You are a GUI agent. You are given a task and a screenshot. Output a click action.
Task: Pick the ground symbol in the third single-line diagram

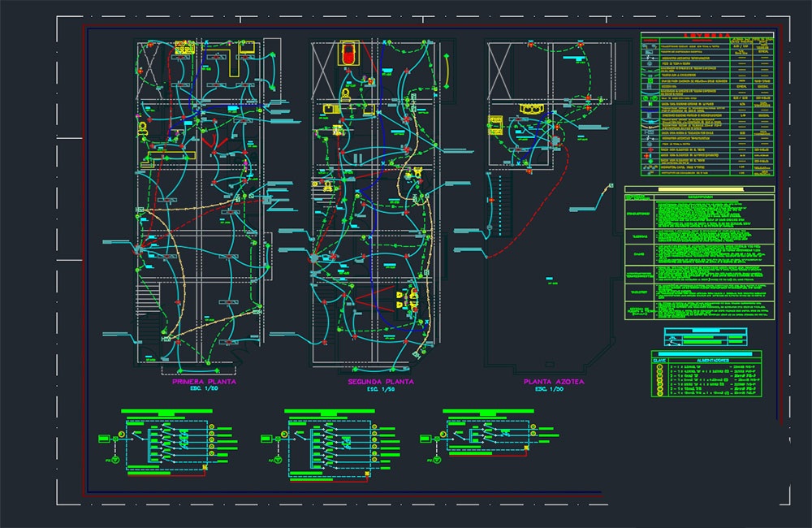437,460
